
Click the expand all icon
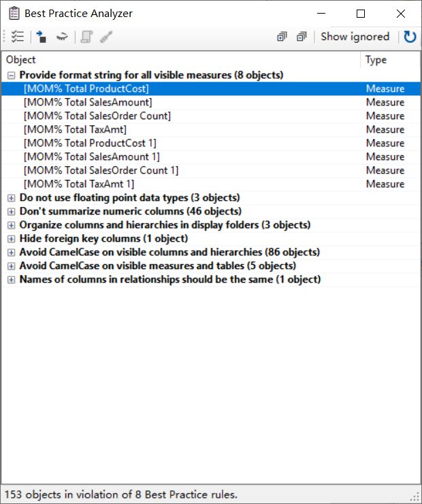[282, 37]
